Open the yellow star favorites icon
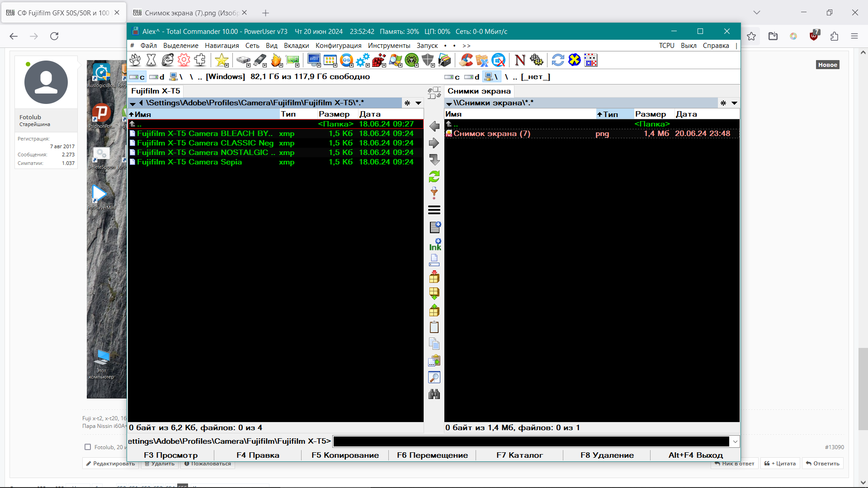The height and width of the screenshot is (488, 868). click(x=222, y=60)
